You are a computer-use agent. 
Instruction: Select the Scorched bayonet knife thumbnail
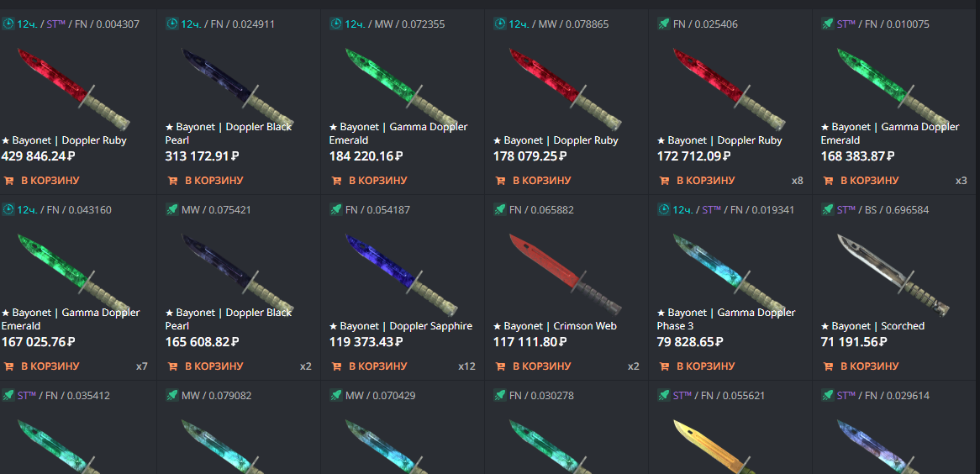click(893, 274)
